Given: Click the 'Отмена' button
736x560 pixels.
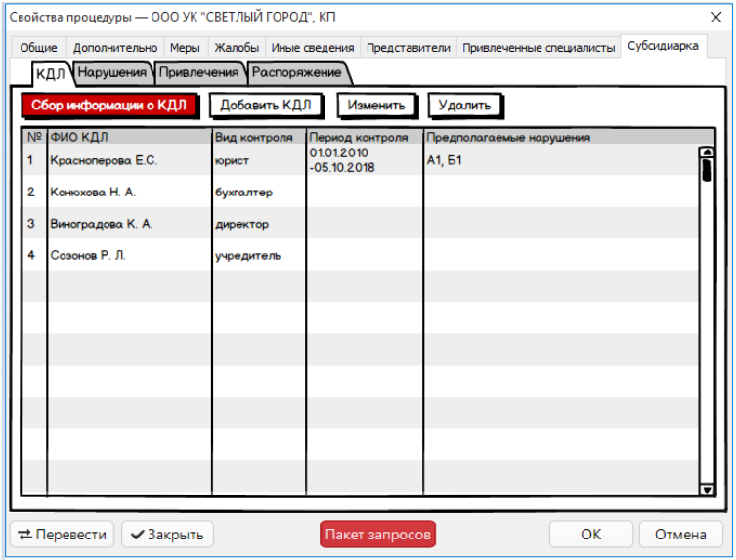Looking at the screenshot, I should tap(679, 535).
